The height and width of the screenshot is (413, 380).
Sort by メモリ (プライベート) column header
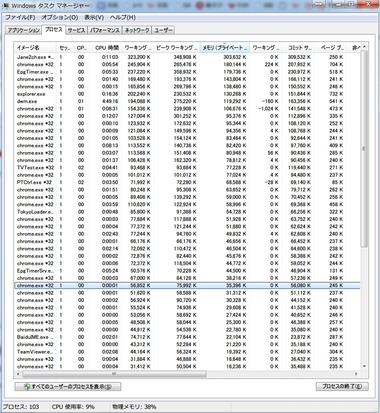224,48
